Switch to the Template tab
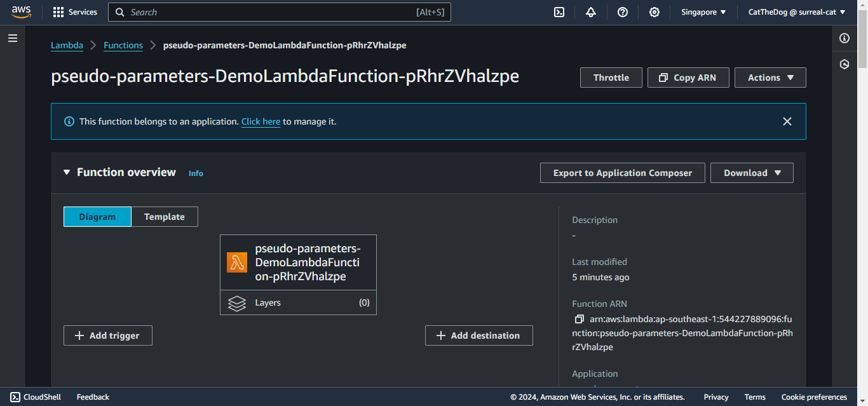Image resolution: width=868 pixels, height=406 pixels. [x=164, y=217]
